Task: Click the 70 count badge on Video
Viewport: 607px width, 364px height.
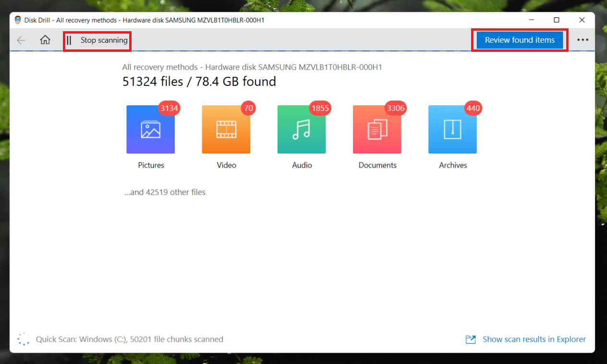Action: (x=248, y=108)
